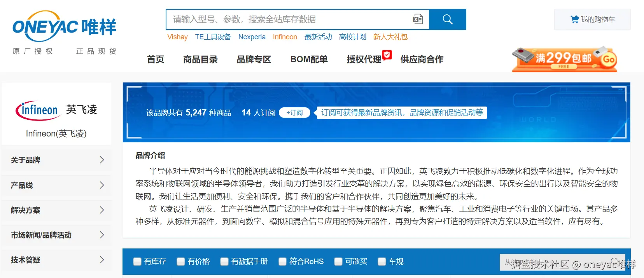
Task: Open BOM配单 menu item
Action: pos(309,59)
